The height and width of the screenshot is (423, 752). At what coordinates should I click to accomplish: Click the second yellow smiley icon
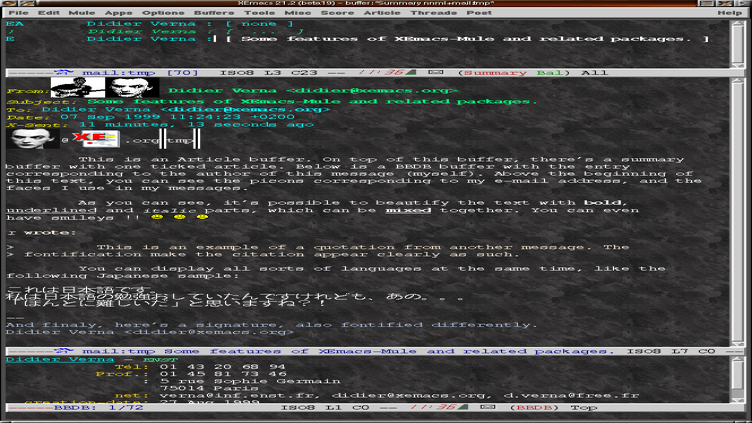[x=180, y=217]
